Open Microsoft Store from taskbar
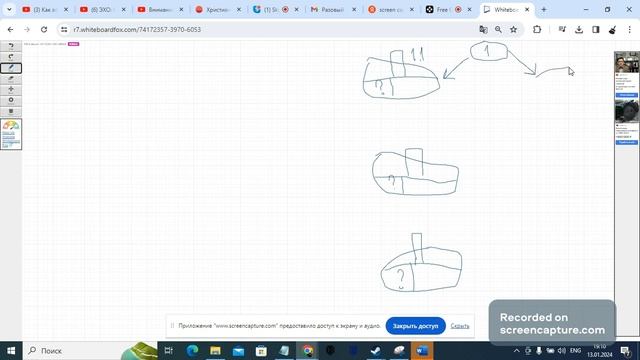 (x=261, y=351)
